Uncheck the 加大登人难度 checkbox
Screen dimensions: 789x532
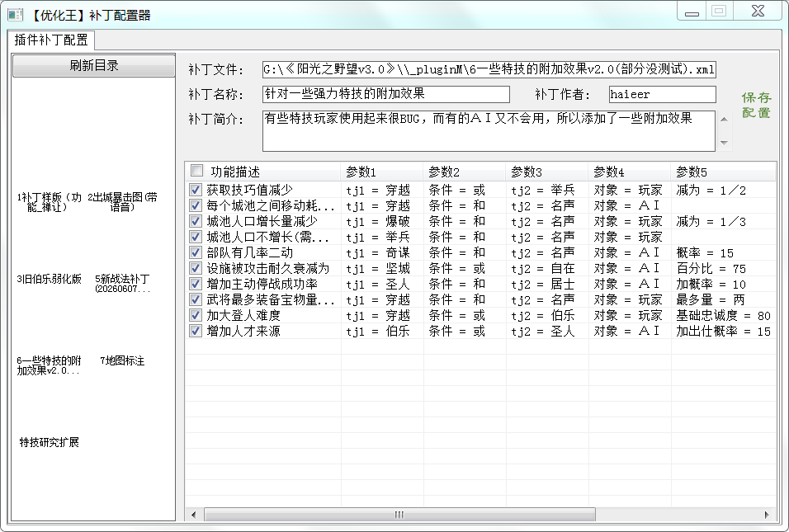(196, 315)
